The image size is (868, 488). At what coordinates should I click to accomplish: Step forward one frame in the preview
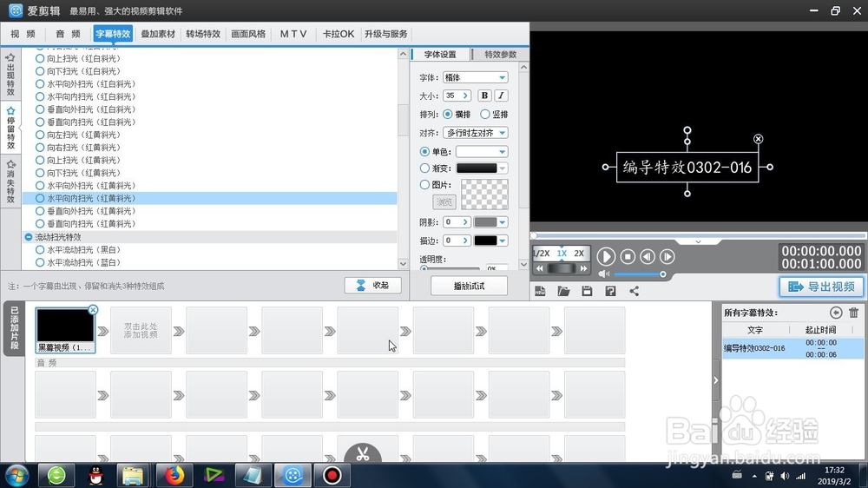pos(667,256)
